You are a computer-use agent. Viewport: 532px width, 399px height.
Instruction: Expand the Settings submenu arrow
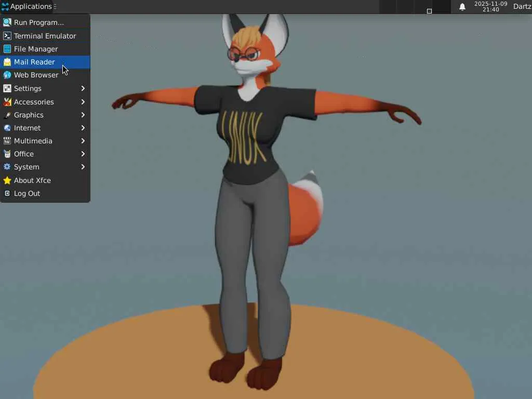point(83,88)
